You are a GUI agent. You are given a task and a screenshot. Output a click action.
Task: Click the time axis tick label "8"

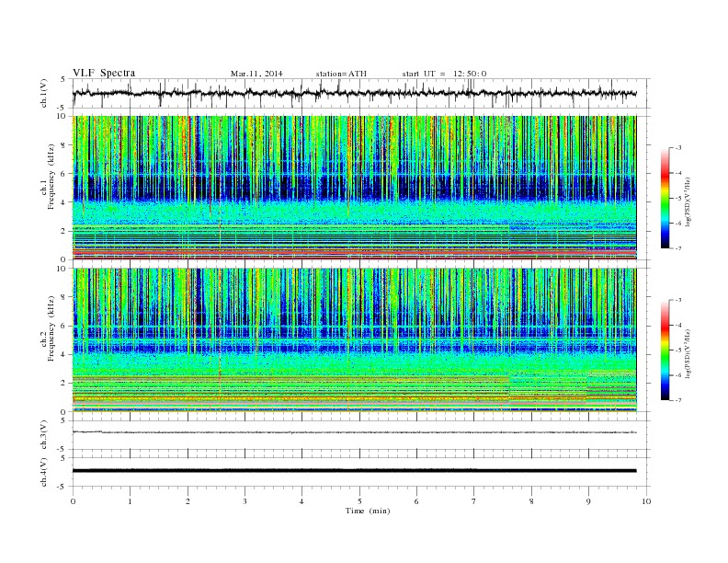click(531, 501)
